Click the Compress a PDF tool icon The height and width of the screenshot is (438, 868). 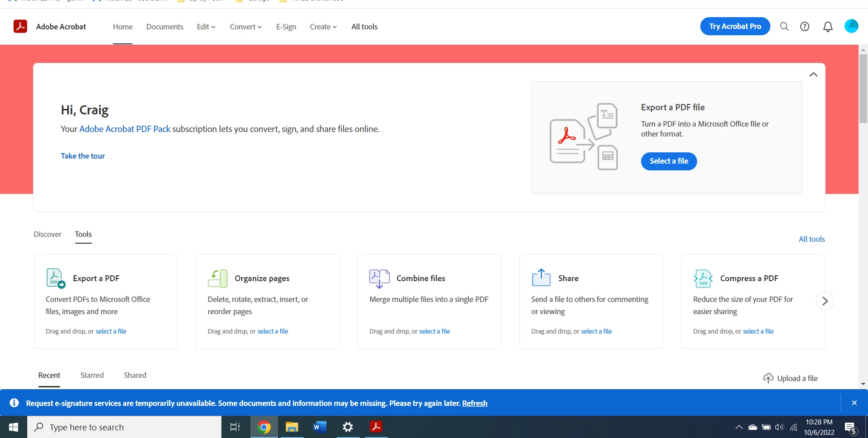[703, 278]
